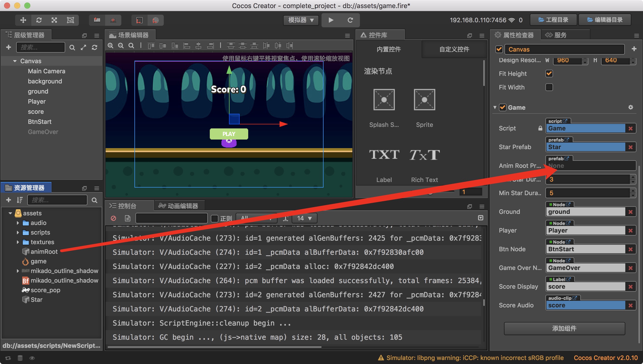This screenshot has width=643, height=364.
Task: Add new node in hierarchy panel
Action: pos(9,47)
